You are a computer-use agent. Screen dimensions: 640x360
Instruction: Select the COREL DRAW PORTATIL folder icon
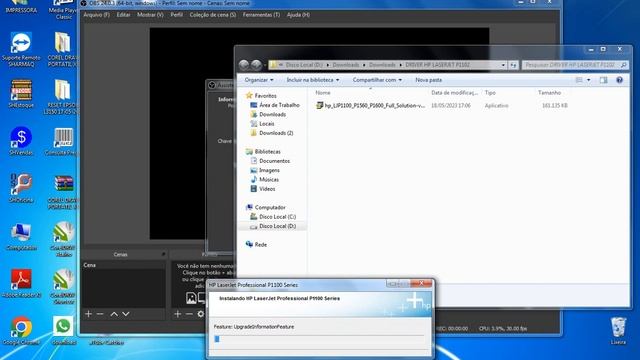tap(62, 49)
